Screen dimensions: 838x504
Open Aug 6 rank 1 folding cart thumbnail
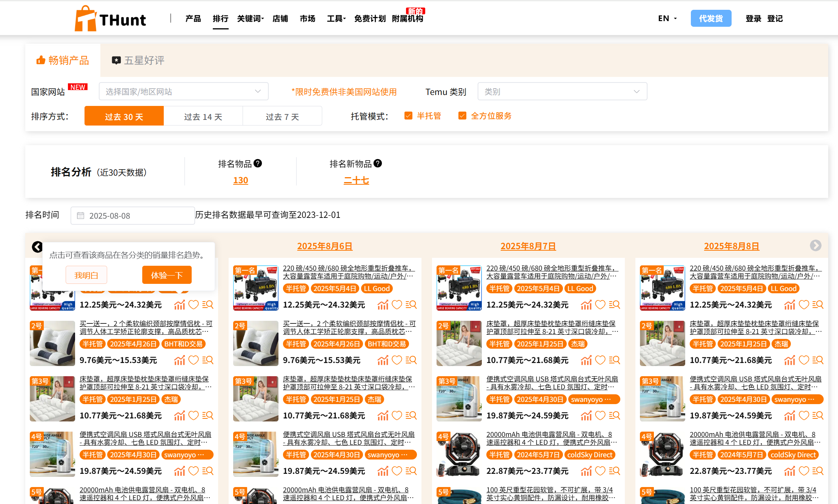pos(255,288)
